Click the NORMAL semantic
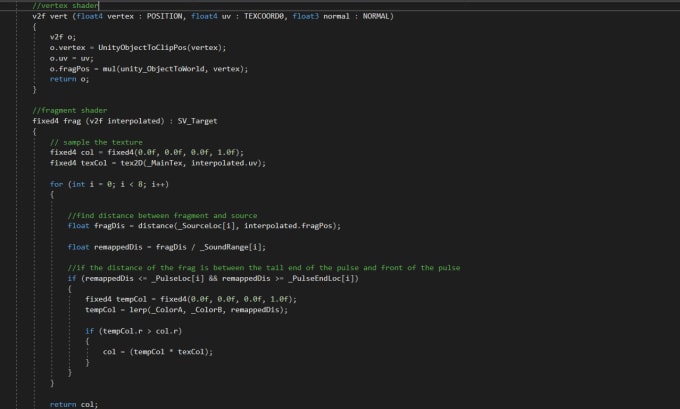 point(376,16)
